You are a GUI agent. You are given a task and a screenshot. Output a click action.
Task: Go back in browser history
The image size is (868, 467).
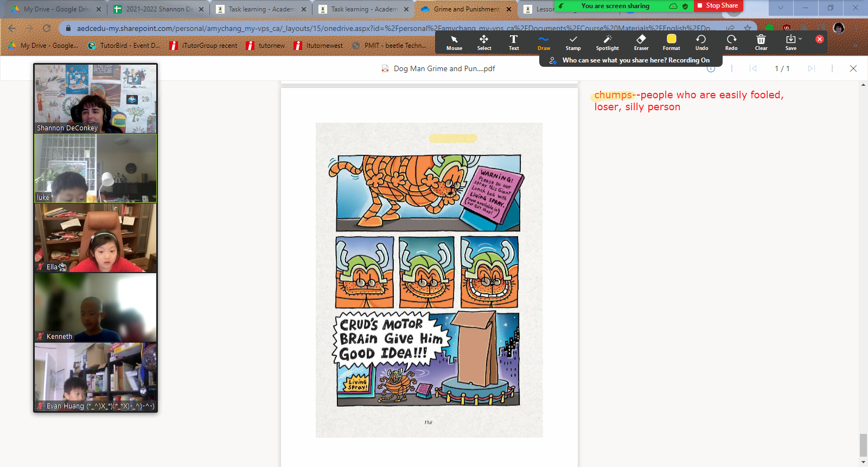point(12,28)
